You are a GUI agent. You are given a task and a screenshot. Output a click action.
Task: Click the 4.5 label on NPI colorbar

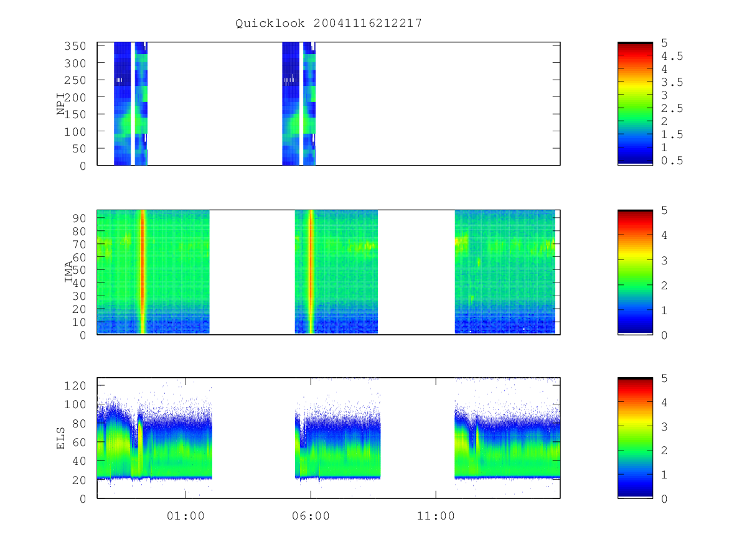click(672, 56)
